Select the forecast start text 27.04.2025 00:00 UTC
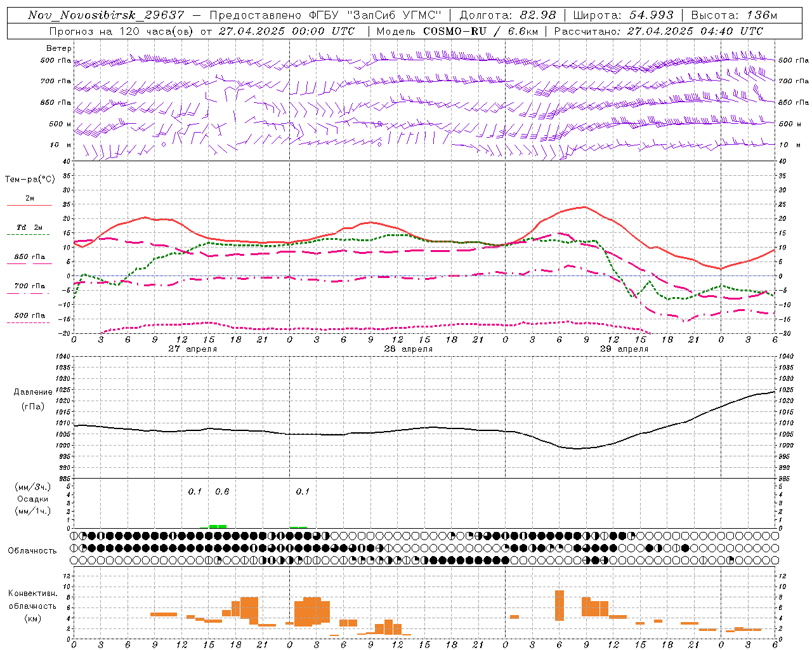Viewport: 812px width, 650px height. 287,31
